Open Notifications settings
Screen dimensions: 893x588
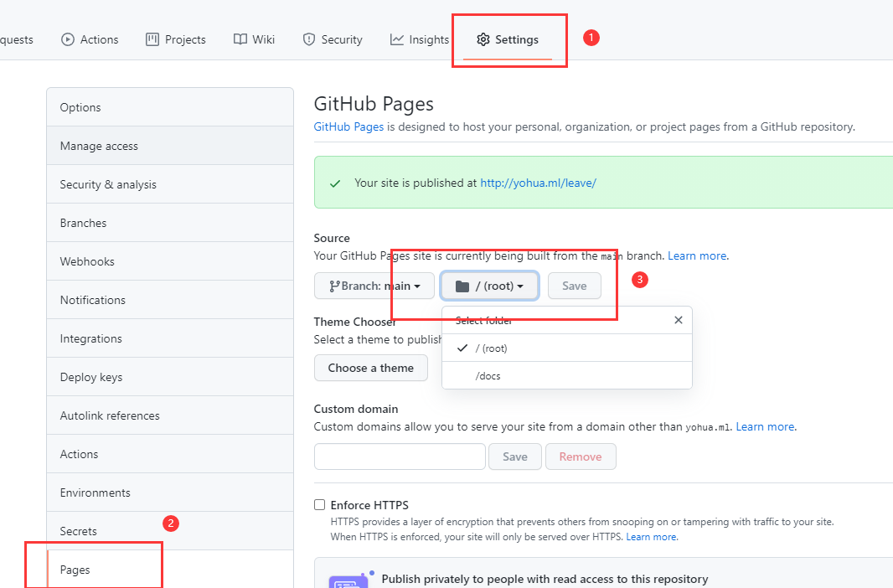pos(170,300)
